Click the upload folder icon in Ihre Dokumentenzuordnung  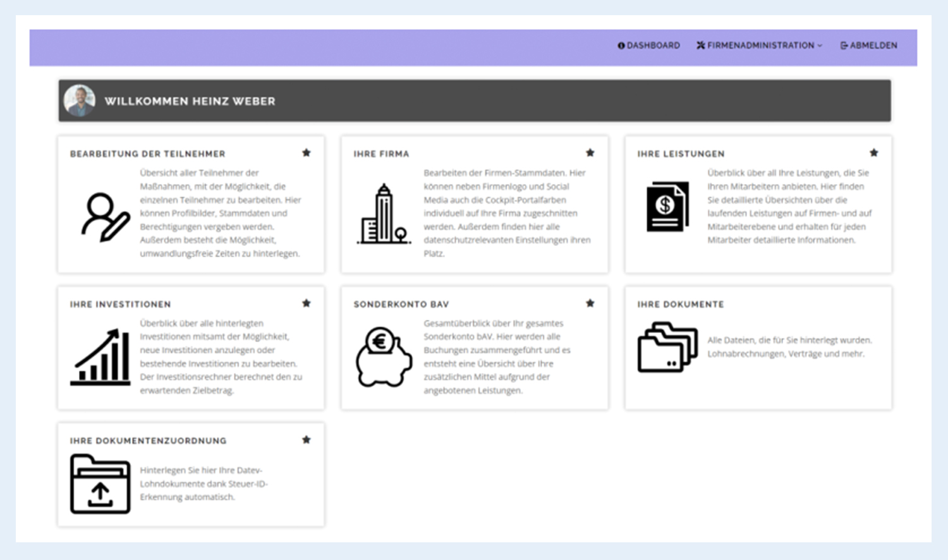click(100, 484)
